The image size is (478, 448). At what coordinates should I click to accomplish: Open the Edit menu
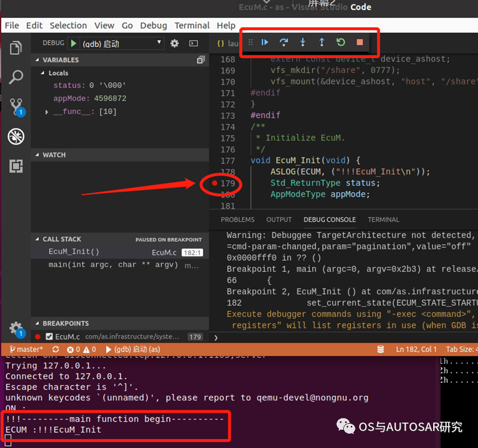34,25
